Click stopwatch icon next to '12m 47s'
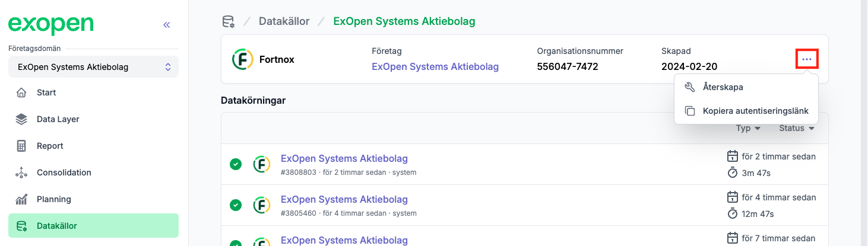 coord(733,213)
